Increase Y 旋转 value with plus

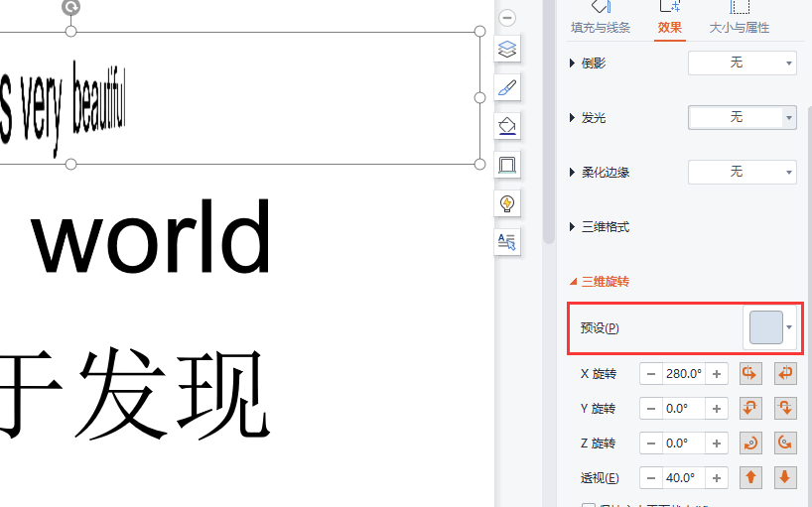tap(717, 408)
